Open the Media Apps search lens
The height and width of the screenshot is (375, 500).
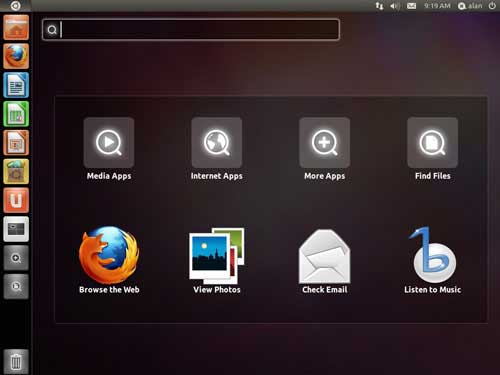tap(109, 142)
